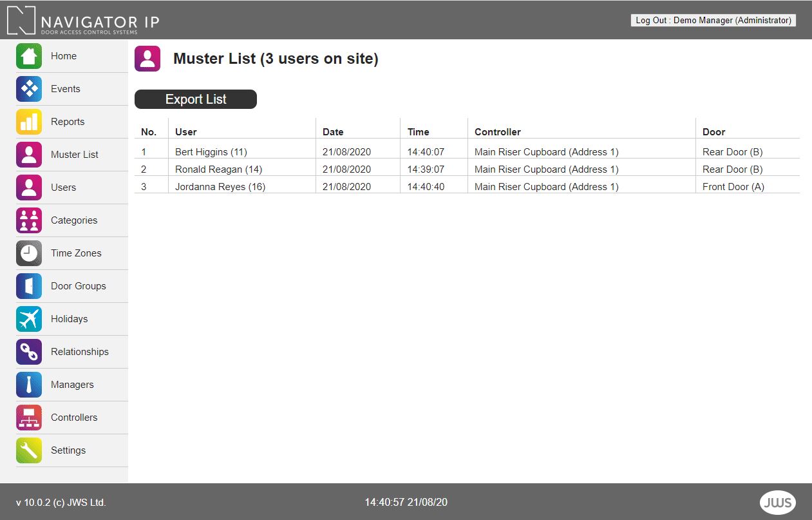Click Main Riser Cupboard in Jordanna Reyes row
Image resolution: width=812 pixels, height=520 pixels.
[547, 187]
